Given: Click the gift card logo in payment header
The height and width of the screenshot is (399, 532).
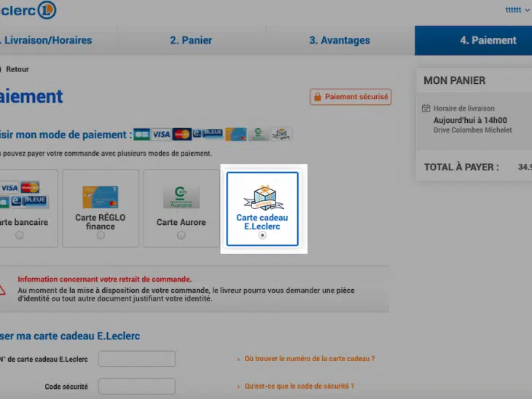Looking at the screenshot, I should pyautogui.click(x=281, y=134).
